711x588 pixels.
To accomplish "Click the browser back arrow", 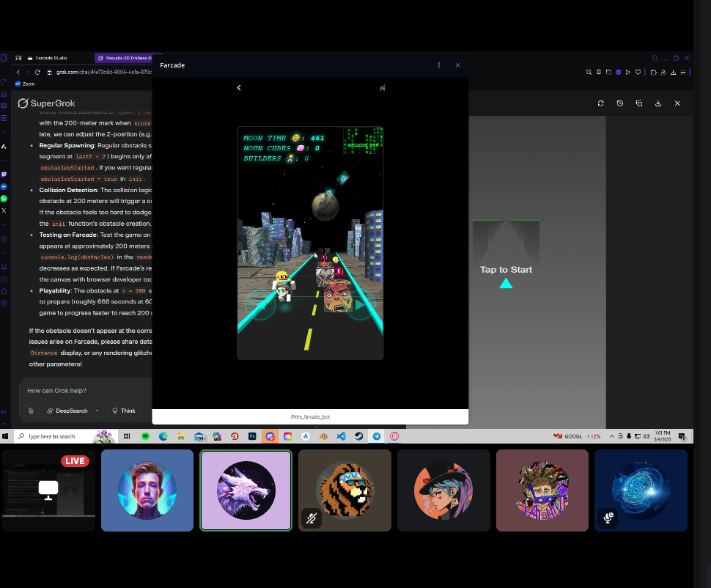I will 18,72.
